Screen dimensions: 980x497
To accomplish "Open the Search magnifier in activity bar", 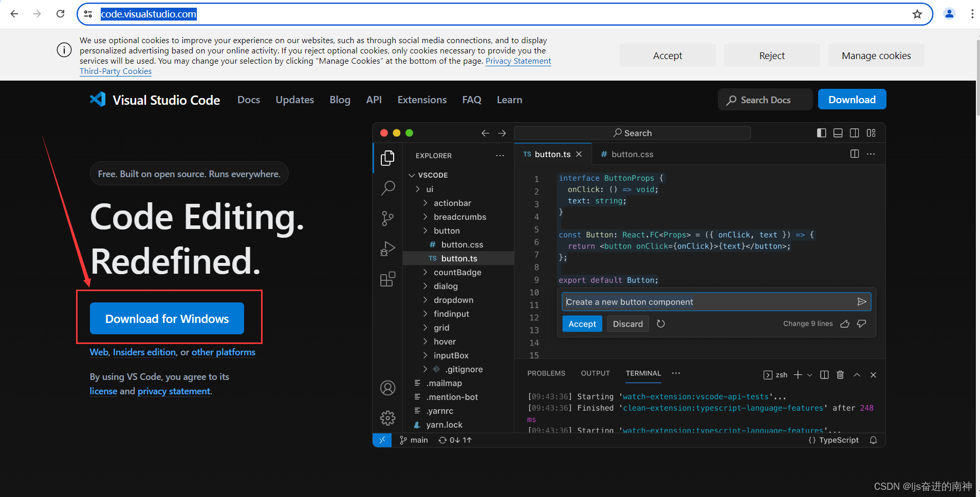I will click(387, 188).
